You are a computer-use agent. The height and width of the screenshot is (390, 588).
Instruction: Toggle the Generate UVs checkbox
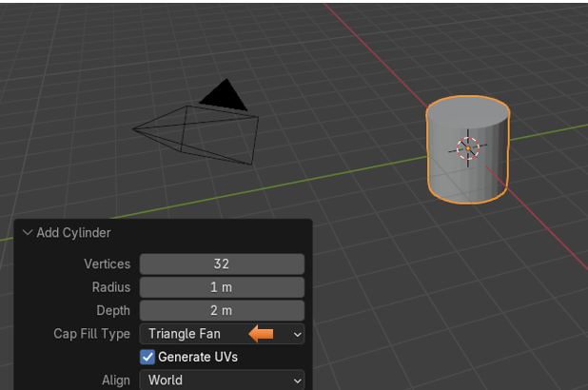(x=147, y=357)
